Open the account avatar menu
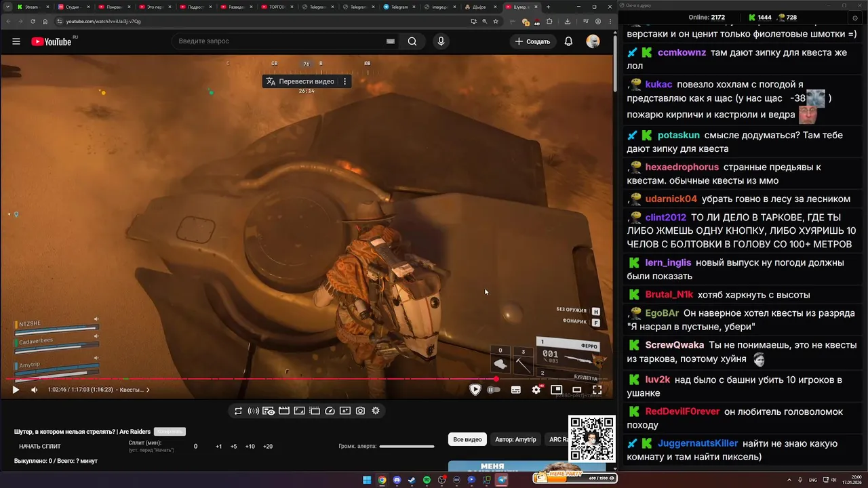868x488 pixels. coord(593,41)
